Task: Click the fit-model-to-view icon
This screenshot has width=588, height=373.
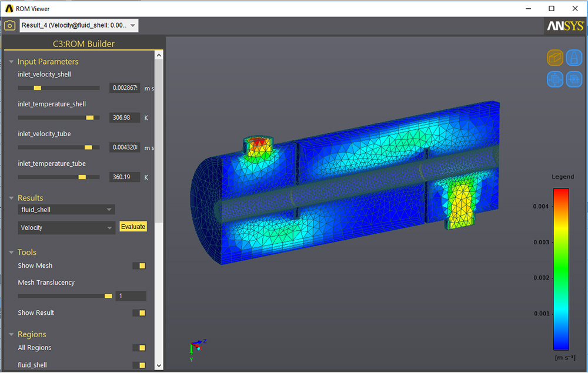Action: 555,79
